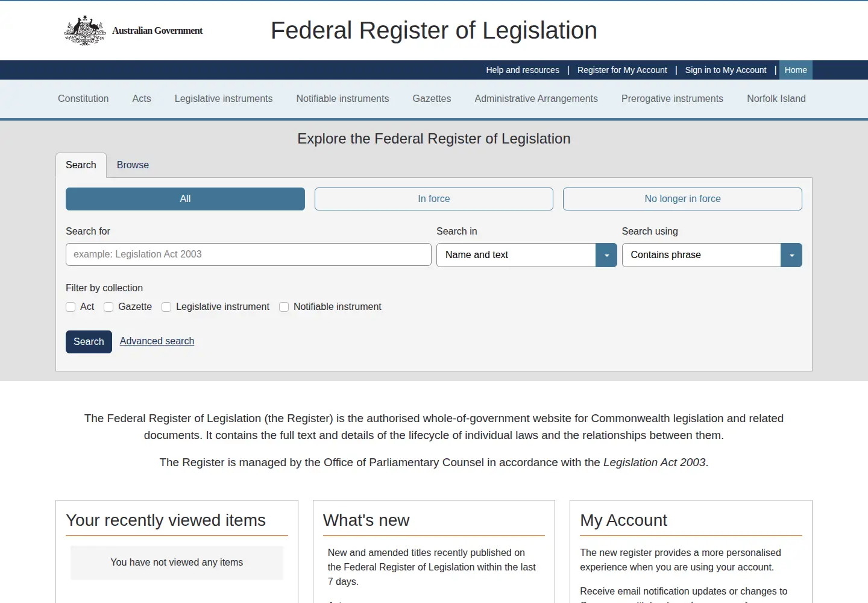Open Legislative instruments navigation item

click(x=224, y=99)
